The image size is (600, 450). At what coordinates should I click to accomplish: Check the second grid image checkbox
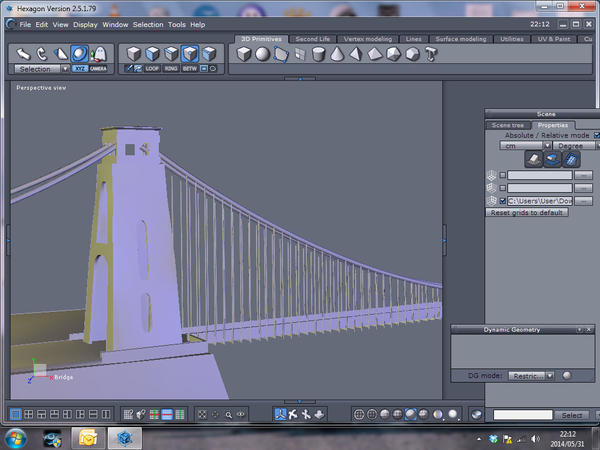click(x=502, y=188)
